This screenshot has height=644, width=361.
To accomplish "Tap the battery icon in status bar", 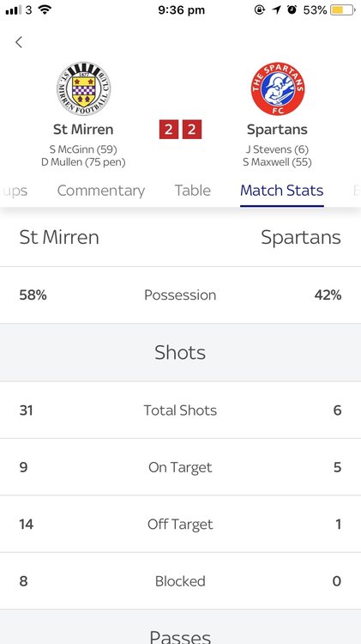I will 342,9.
